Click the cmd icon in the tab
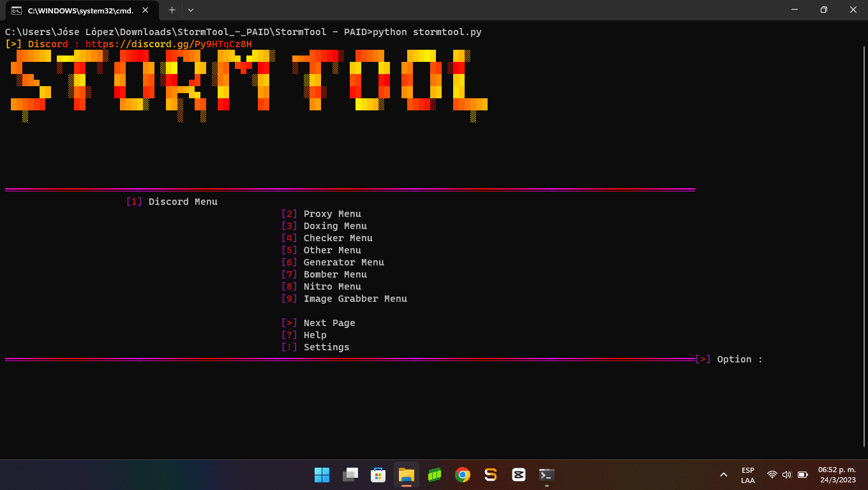Screen dimensions: 868x490 [17, 10]
